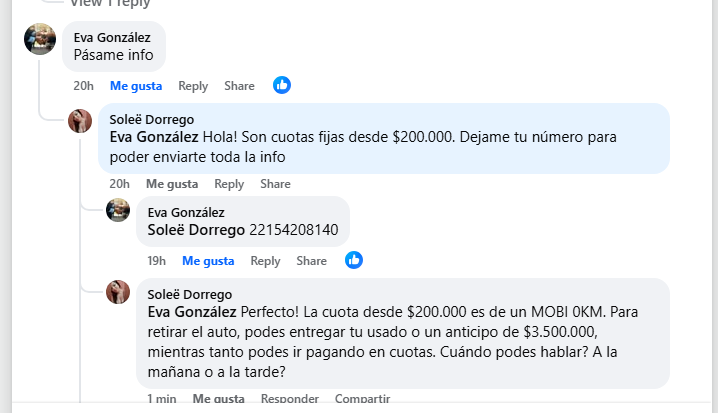This screenshot has height=413, width=718.
Task: Click Eva González's avatar beside the phone number reply
Action: (x=118, y=210)
